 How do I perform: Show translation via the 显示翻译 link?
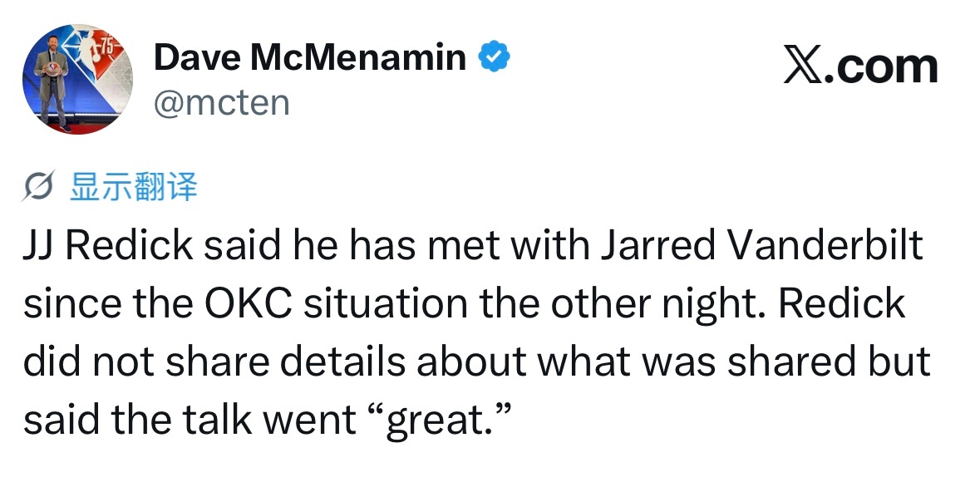tap(133, 188)
